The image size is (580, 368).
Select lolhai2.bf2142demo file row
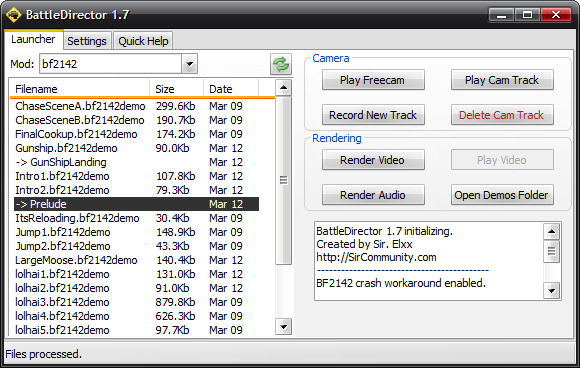(136, 288)
